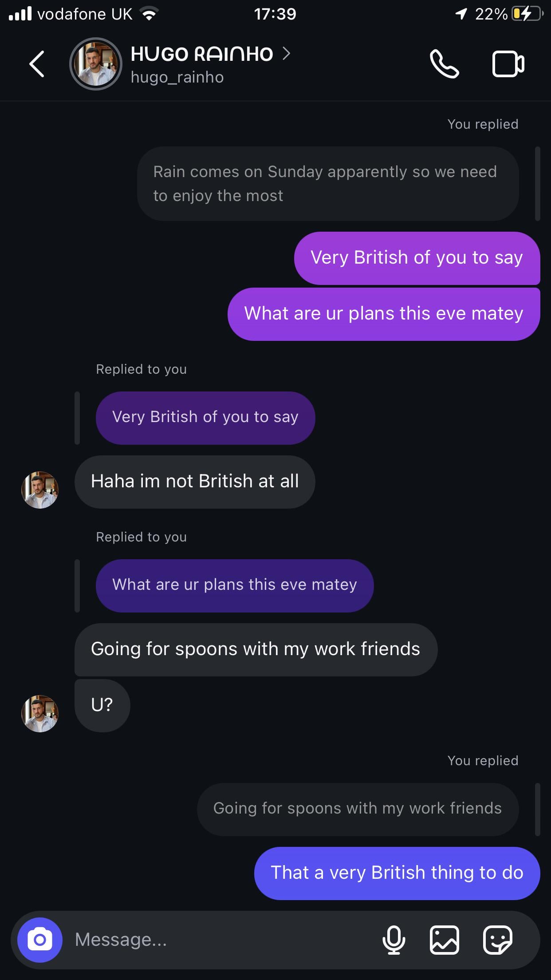Record a voice message with microphone
Image resolution: width=551 pixels, height=980 pixels.
394,940
